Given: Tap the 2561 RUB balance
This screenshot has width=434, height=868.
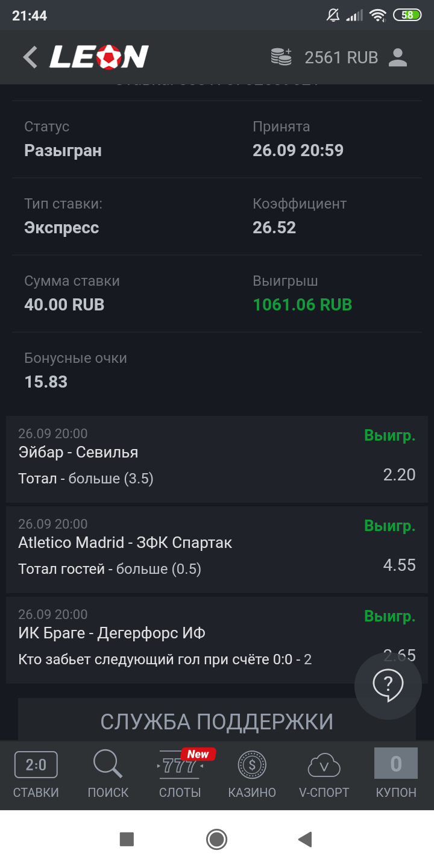Looking at the screenshot, I should pyautogui.click(x=341, y=57).
